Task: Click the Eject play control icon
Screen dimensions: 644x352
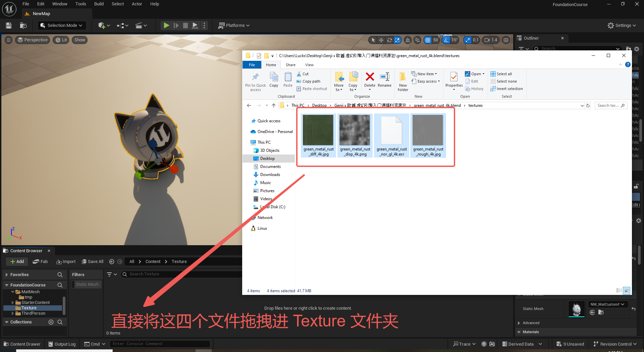Action: [x=195, y=26]
